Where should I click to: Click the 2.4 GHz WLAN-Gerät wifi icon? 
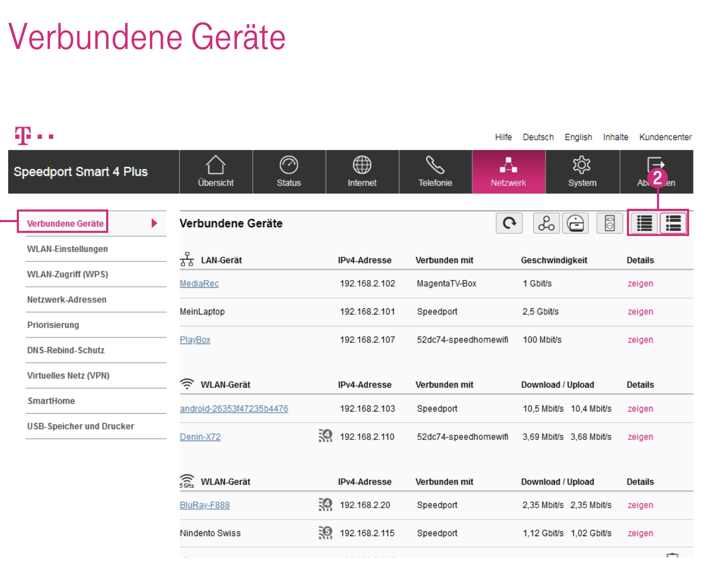[187, 384]
